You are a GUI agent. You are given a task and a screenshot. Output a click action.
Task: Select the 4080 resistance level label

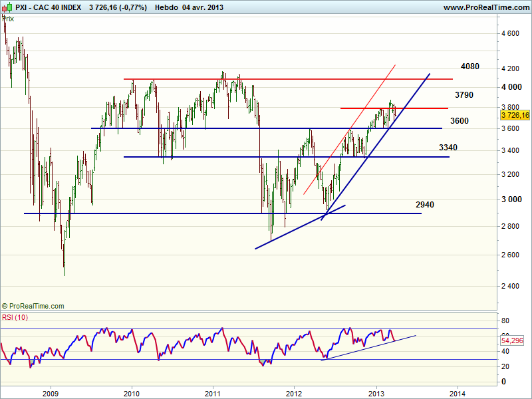pos(469,66)
